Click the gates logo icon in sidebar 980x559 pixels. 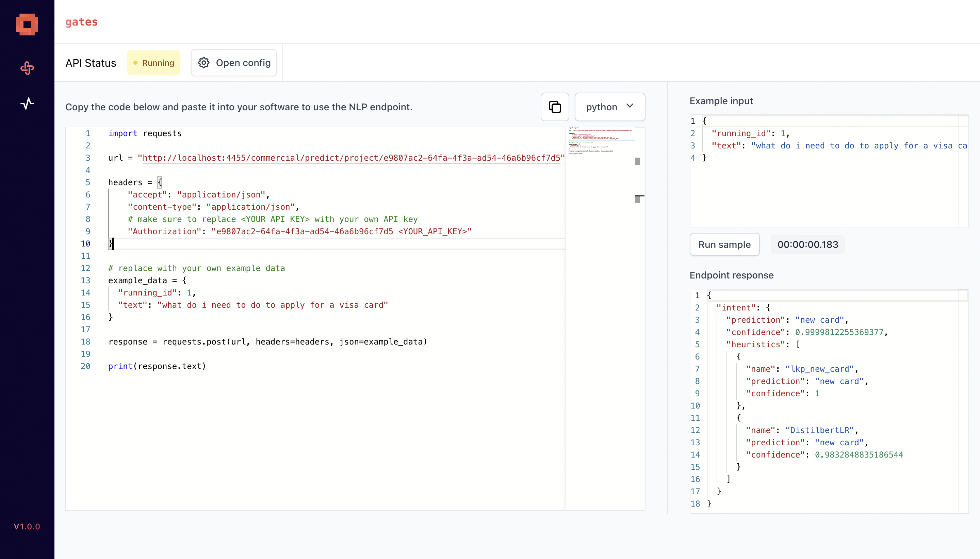pyautogui.click(x=27, y=25)
